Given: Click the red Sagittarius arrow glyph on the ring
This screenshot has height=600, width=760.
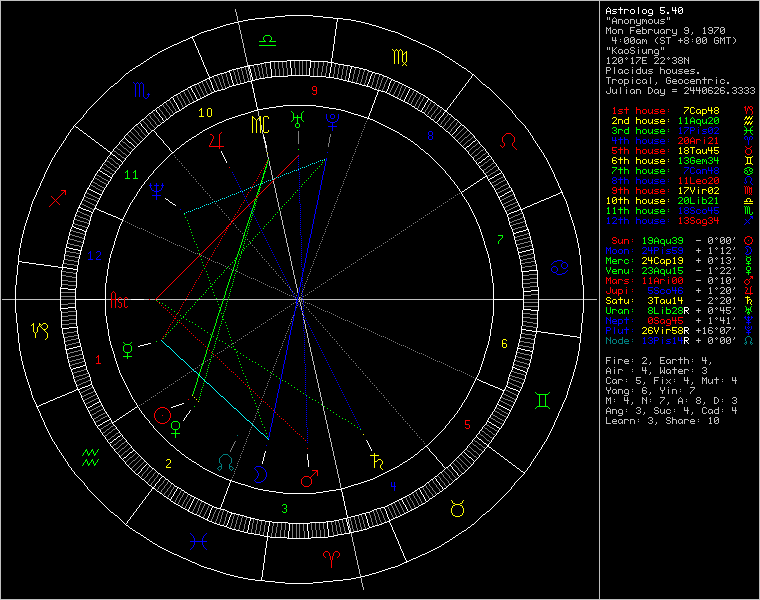Looking at the screenshot, I should [x=57, y=198].
